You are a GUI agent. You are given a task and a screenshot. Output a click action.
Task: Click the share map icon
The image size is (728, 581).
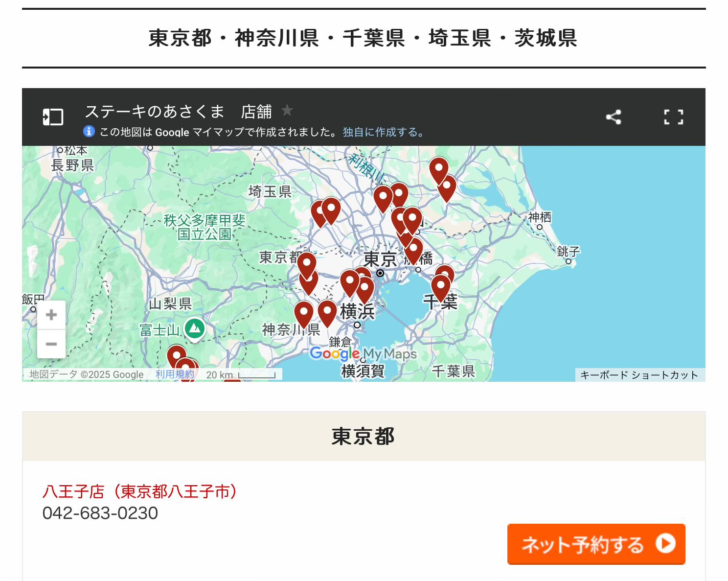click(x=614, y=117)
